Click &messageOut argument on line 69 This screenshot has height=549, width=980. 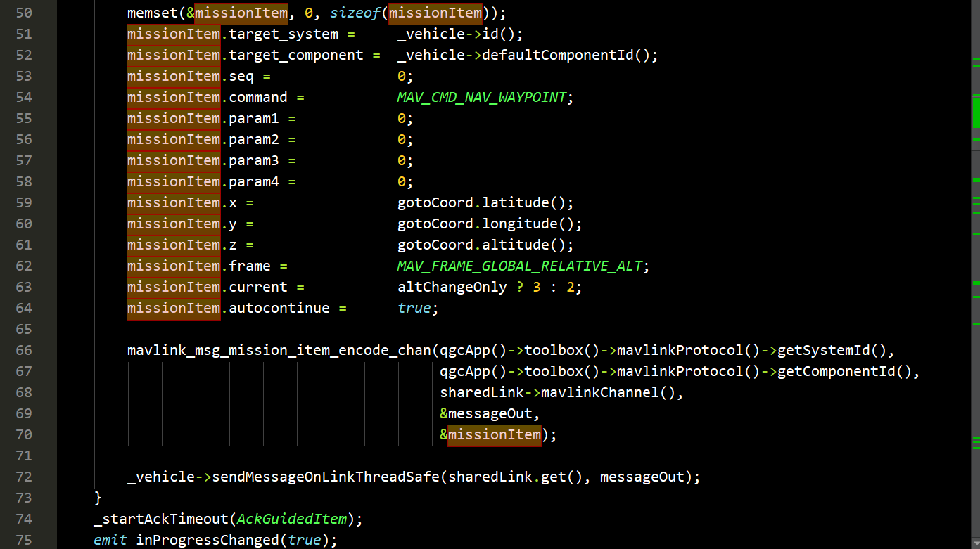(485, 413)
